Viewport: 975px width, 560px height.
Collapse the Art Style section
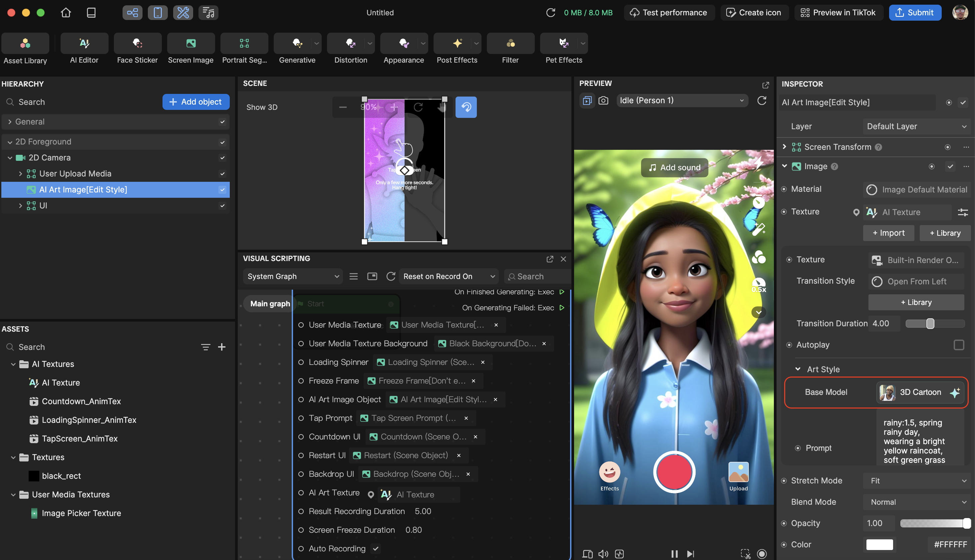(798, 369)
